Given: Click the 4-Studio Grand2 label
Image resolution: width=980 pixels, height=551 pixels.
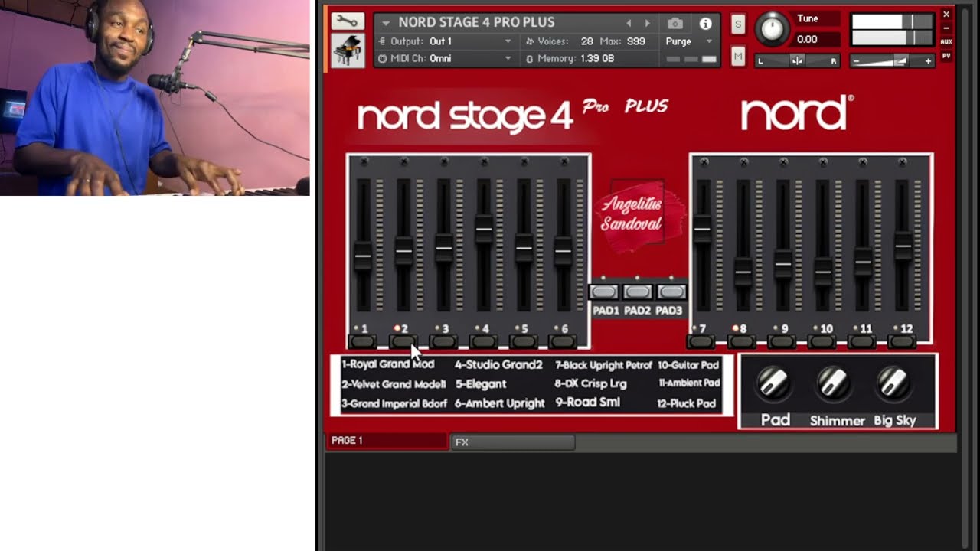Looking at the screenshot, I should point(498,365).
